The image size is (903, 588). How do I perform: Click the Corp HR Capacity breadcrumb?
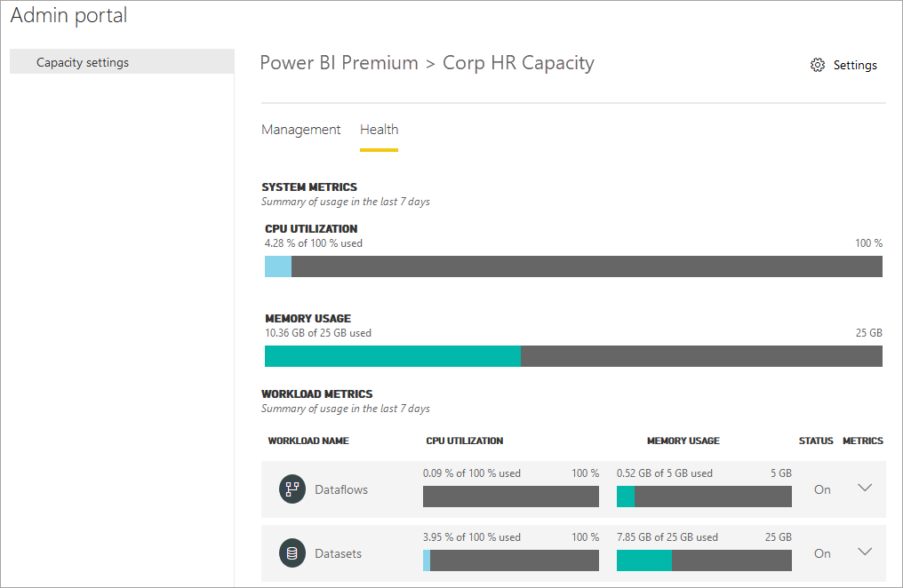(518, 63)
